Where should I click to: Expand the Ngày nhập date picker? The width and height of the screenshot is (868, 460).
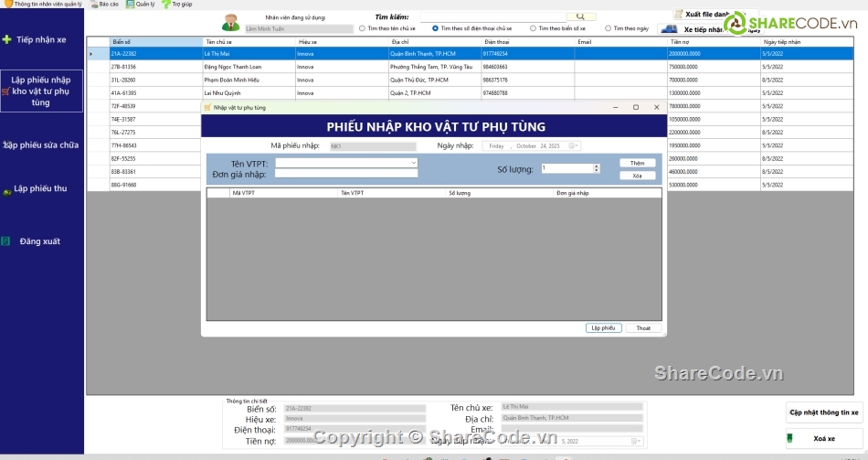pos(577,146)
